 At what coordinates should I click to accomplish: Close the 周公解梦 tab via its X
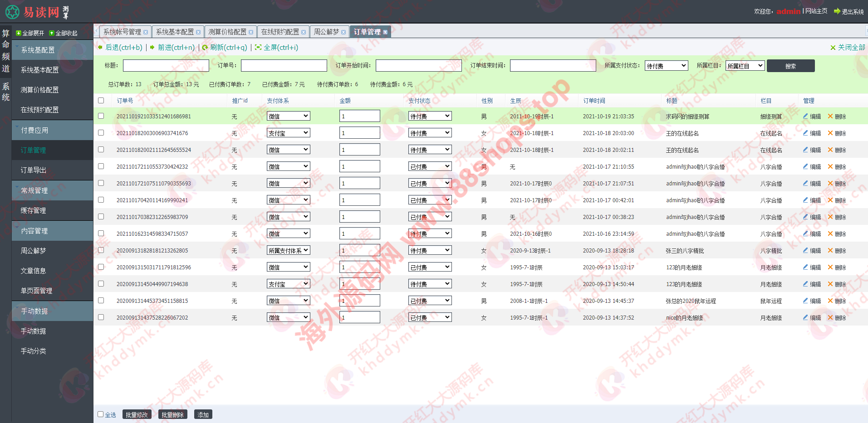pyautogui.click(x=343, y=32)
